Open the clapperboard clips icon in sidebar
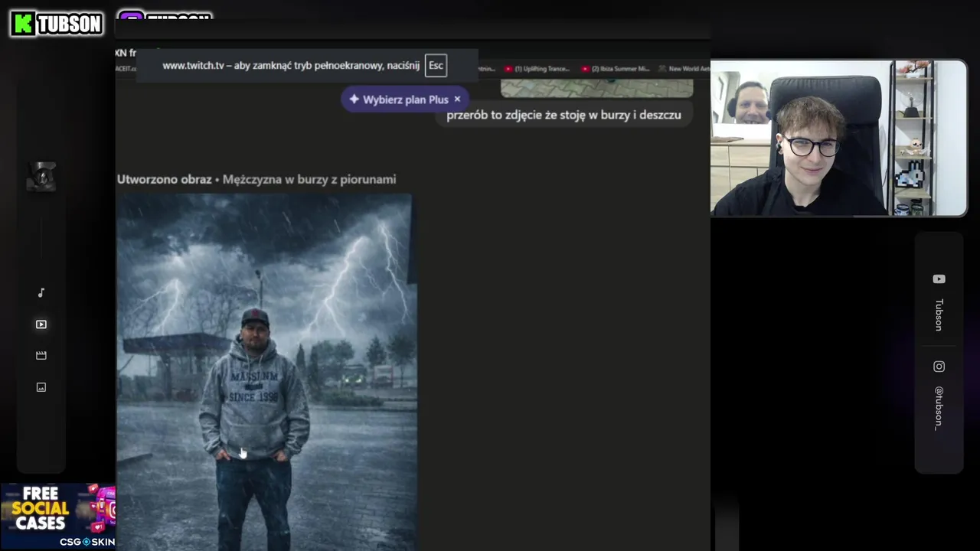This screenshot has width=980, height=551. pyautogui.click(x=41, y=355)
